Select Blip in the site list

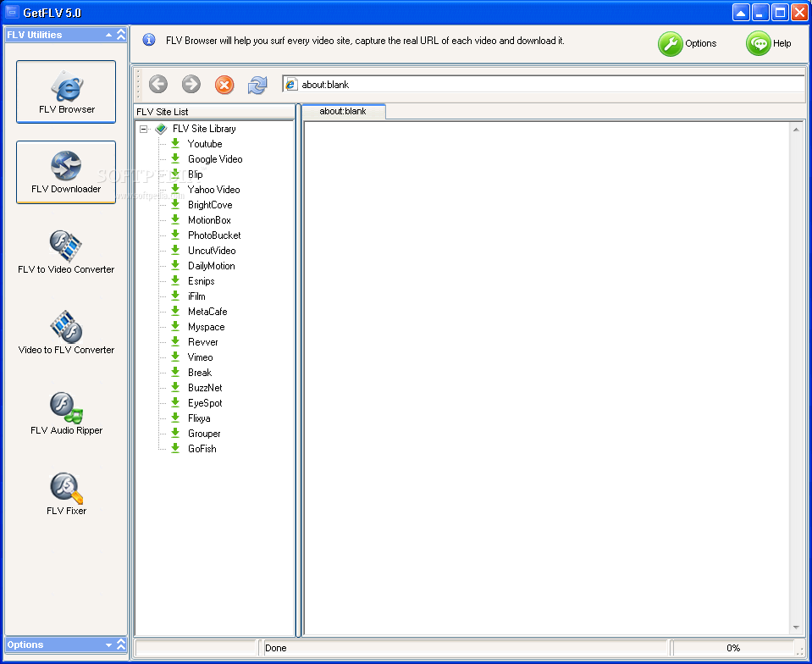[x=196, y=174]
